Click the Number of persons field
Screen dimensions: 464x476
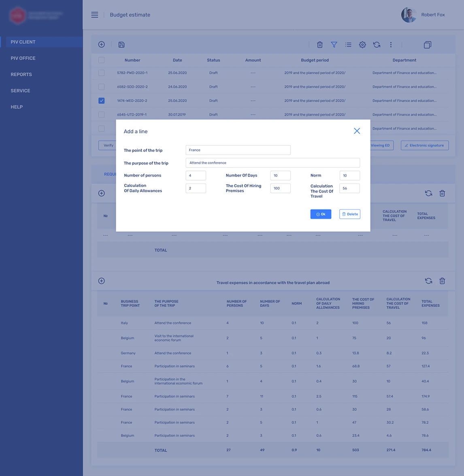(196, 175)
